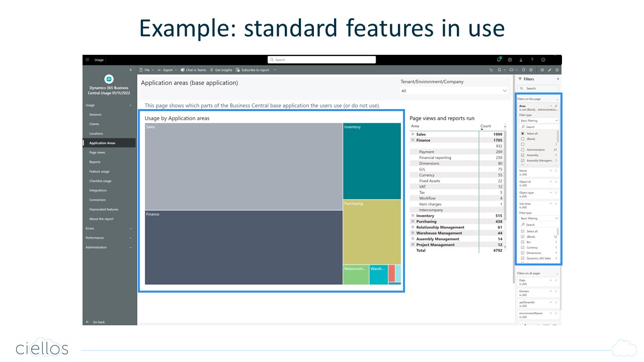The height and width of the screenshot is (362, 644).
Task: Open the Feature usage page
Action: pyautogui.click(x=99, y=171)
